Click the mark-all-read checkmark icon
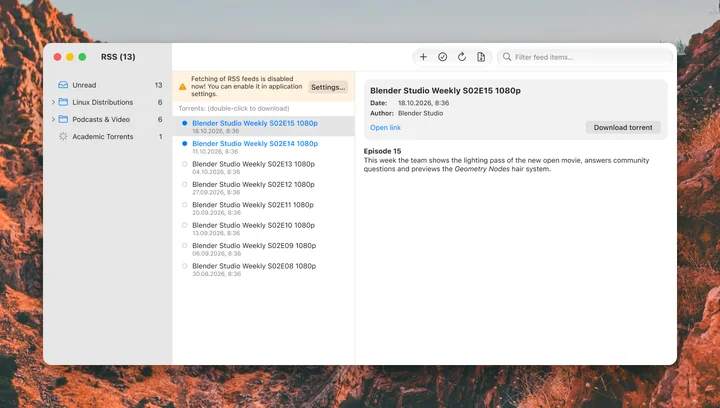 point(442,57)
